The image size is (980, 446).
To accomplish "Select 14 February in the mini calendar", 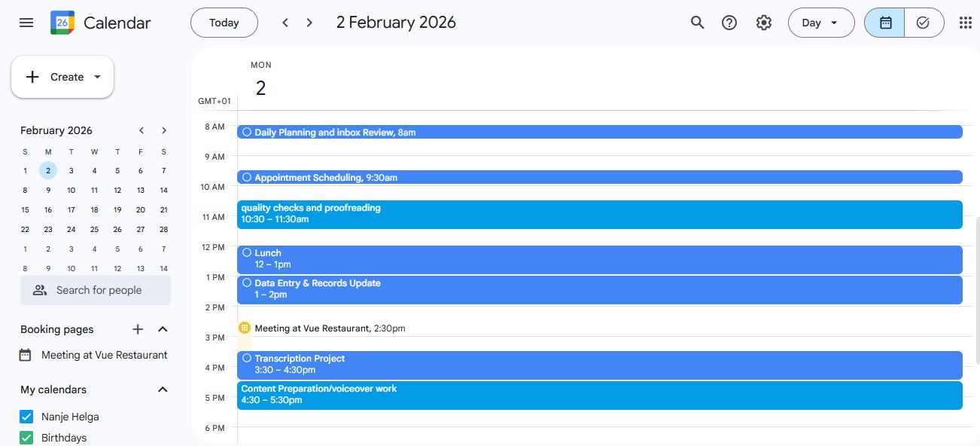I will pyautogui.click(x=163, y=190).
